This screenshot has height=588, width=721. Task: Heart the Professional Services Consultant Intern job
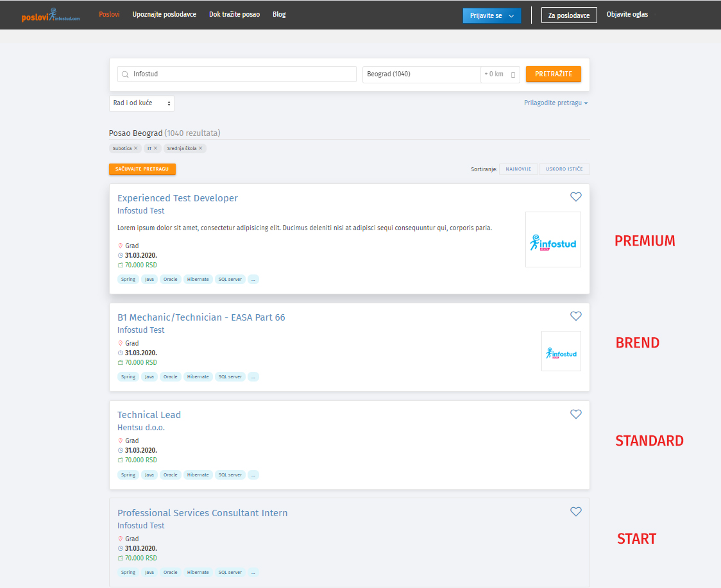(x=575, y=511)
